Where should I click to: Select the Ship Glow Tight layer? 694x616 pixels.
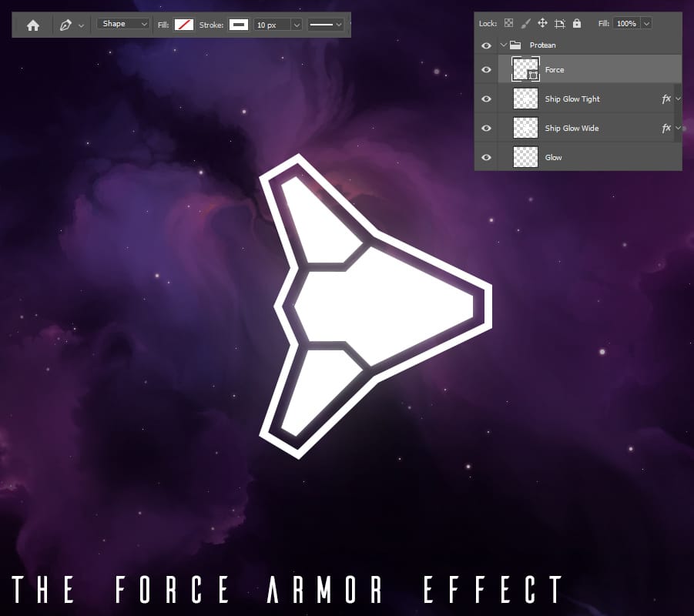click(572, 99)
